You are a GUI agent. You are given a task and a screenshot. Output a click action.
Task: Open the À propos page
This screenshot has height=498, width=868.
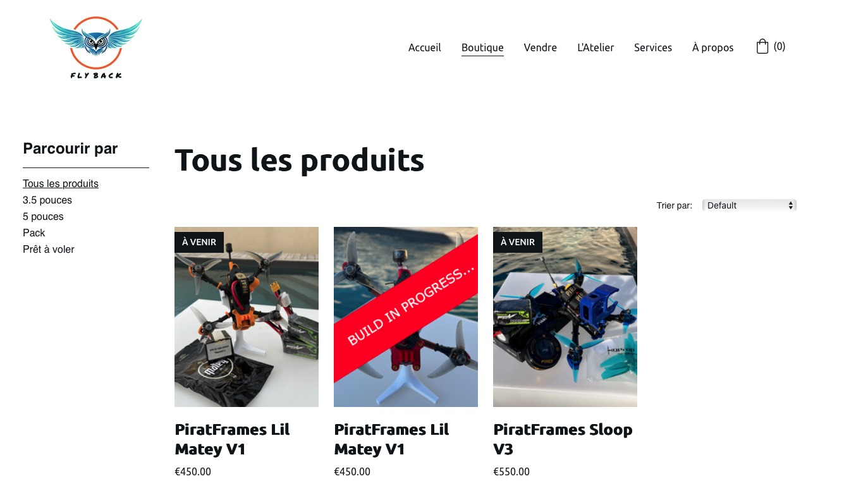coord(713,47)
